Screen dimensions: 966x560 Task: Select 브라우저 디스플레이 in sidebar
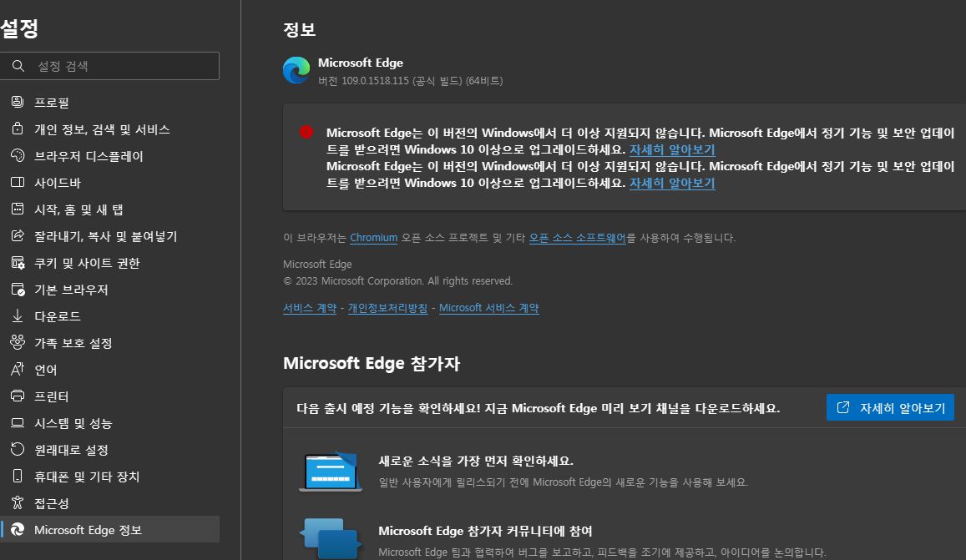click(x=109, y=155)
